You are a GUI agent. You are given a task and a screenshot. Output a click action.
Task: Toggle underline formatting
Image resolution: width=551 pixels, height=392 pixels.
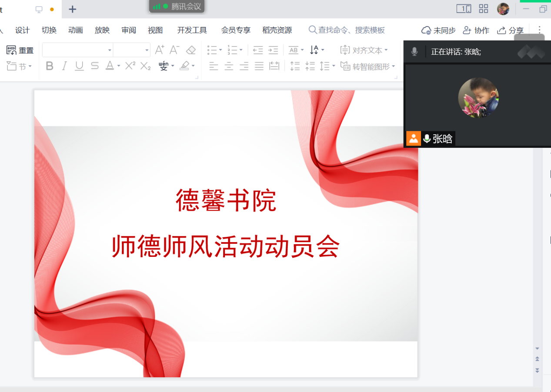(x=79, y=66)
